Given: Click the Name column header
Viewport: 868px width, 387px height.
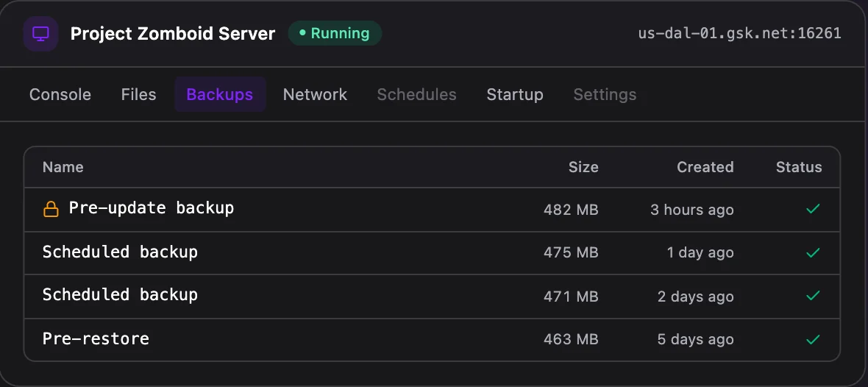Looking at the screenshot, I should point(63,167).
